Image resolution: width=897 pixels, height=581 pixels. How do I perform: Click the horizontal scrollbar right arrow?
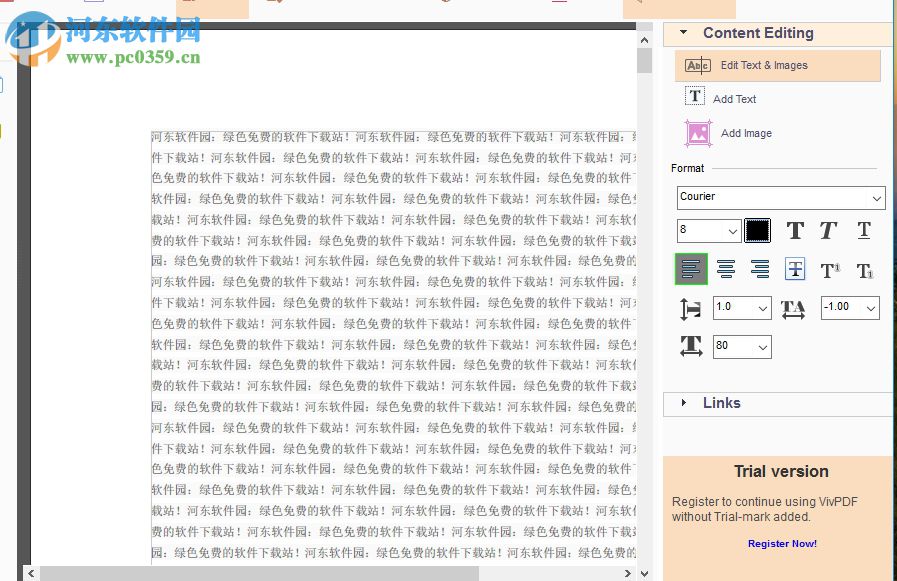click(x=628, y=573)
